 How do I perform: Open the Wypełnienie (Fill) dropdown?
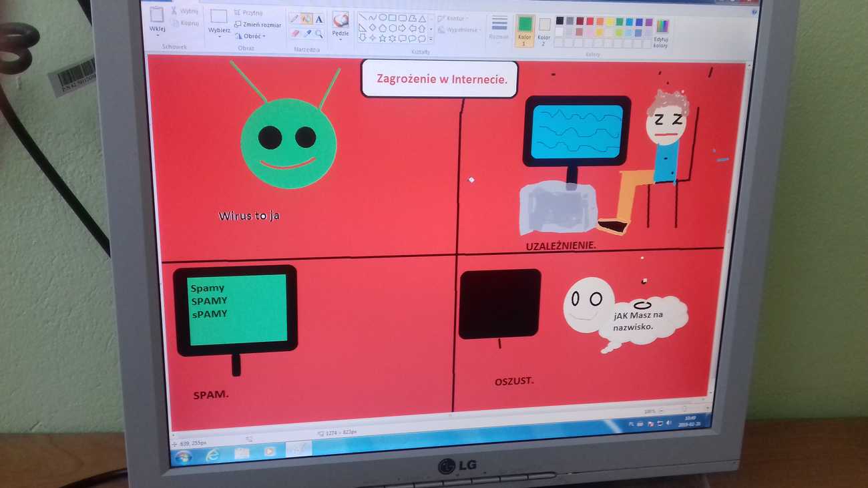[459, 29]
